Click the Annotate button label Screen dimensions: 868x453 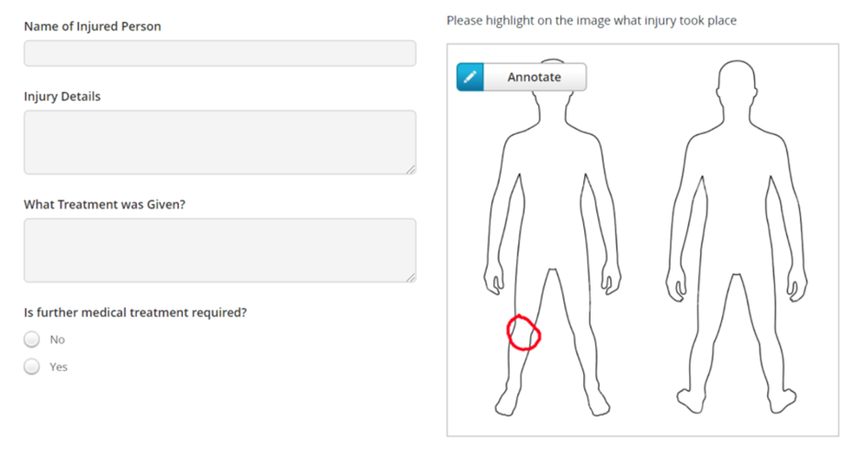pos(535,77)
